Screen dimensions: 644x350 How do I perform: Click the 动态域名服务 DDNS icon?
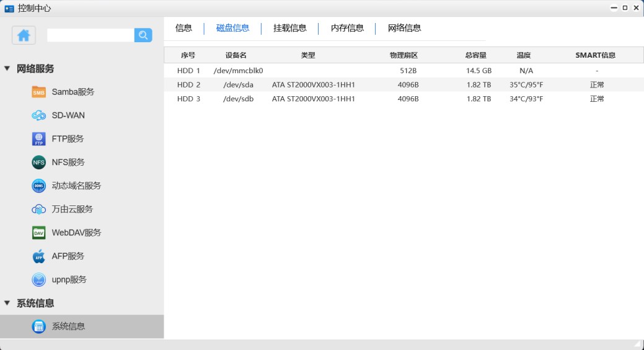click(39, 186)
